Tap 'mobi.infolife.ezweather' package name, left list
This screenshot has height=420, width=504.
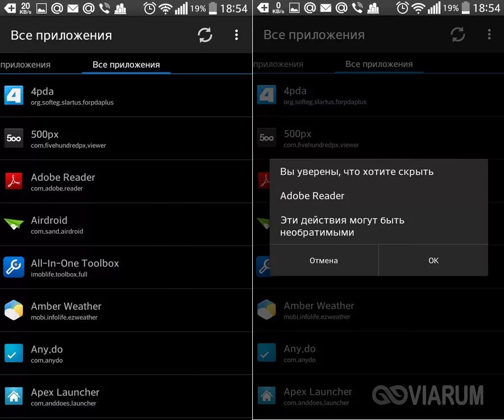coord(64,318)
